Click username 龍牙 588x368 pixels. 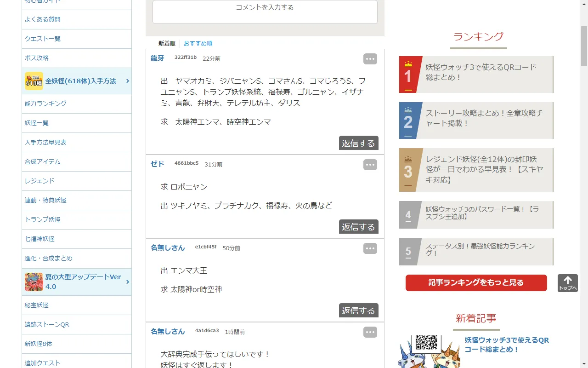(157, 58)
